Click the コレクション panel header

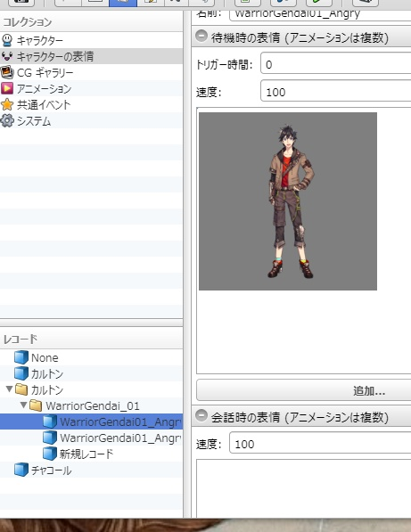[91, 22]
